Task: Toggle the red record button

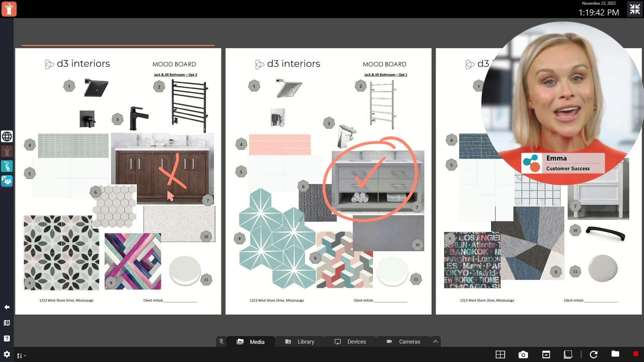Action: click(x=635, y=354)
